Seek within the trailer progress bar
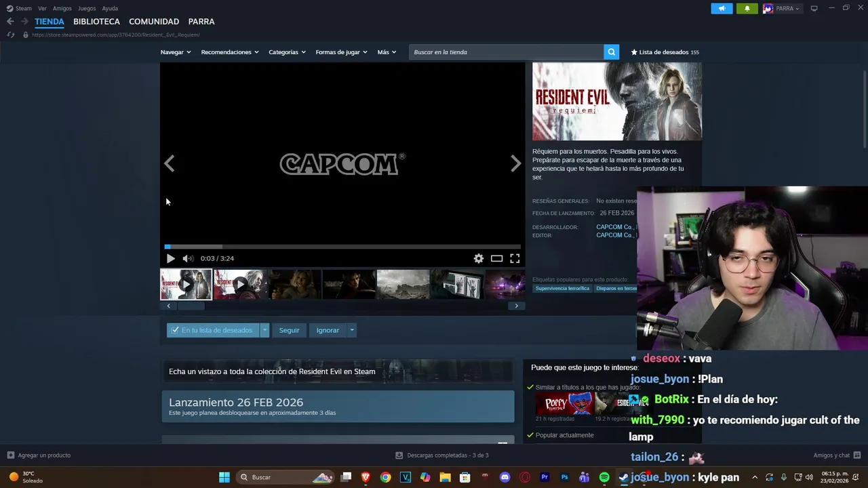 (342, 247)
